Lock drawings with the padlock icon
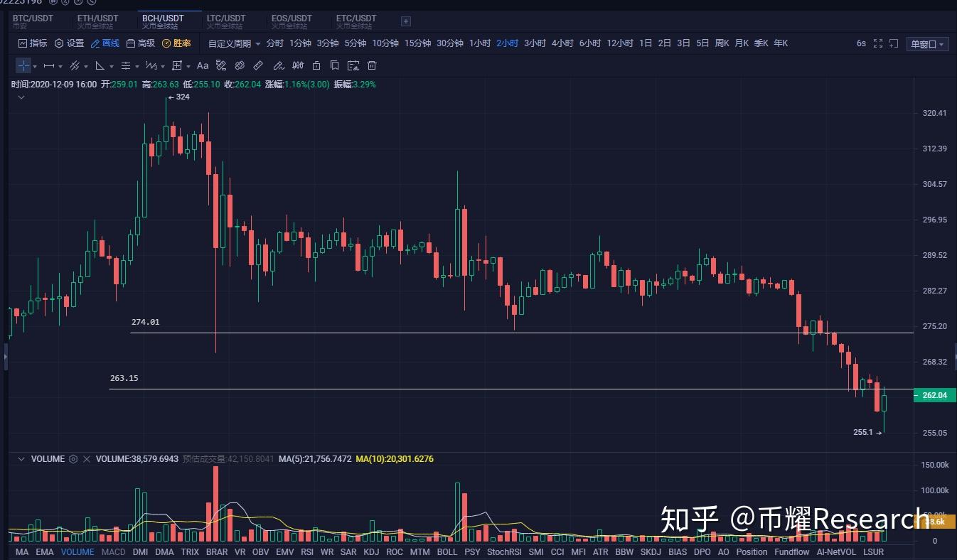 (x=316, y=65)
